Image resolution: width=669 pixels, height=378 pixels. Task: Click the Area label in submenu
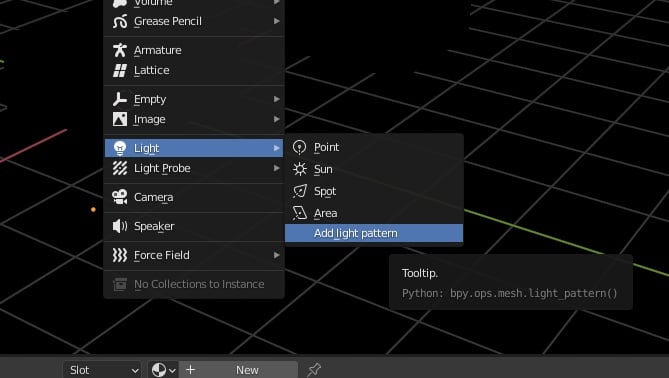coord(326,213)
